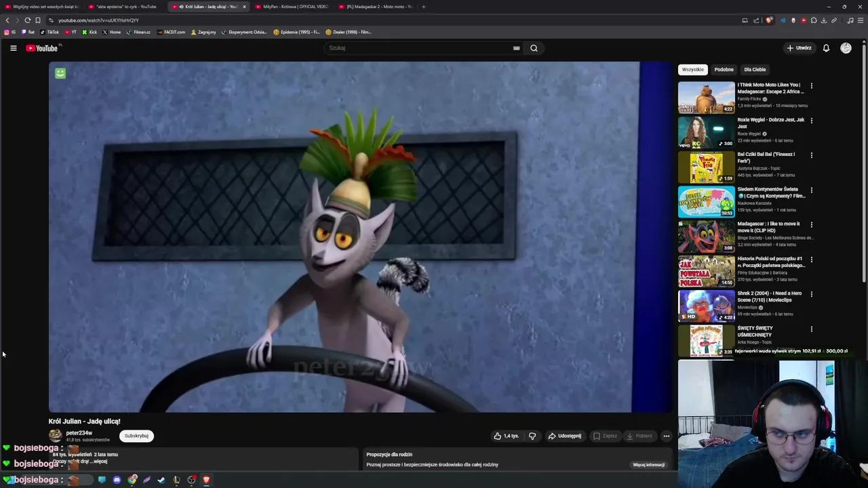868x488 pixels.
Task: Open new tab with plus button
Action: click(423, 7)
